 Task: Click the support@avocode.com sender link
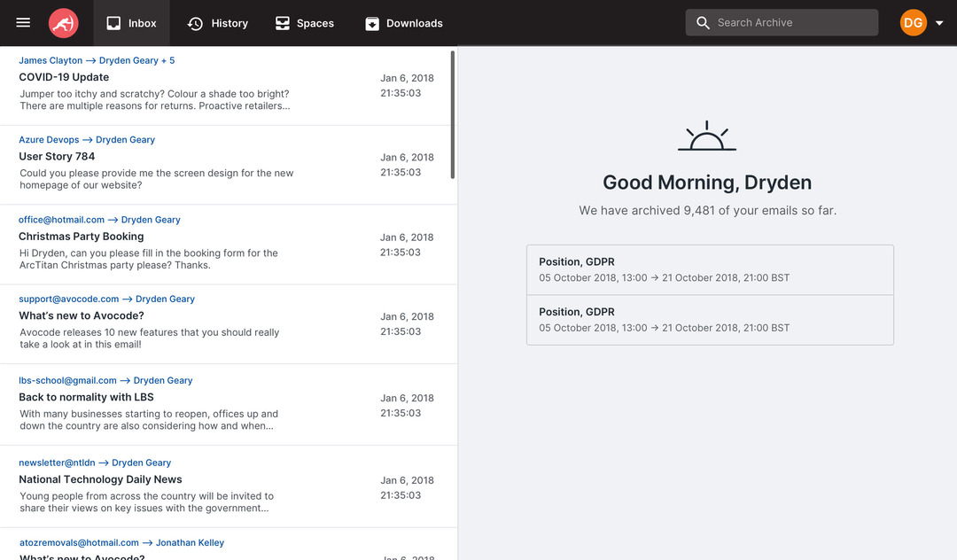pos(69,299)
